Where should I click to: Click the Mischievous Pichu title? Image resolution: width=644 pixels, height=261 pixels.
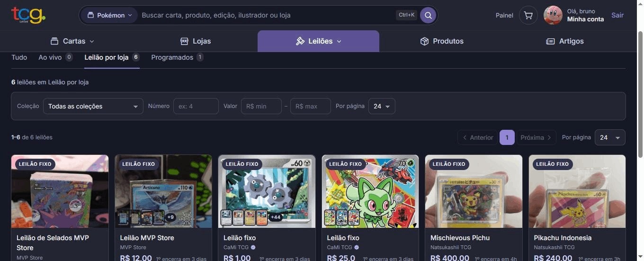(x=460, y=238)
